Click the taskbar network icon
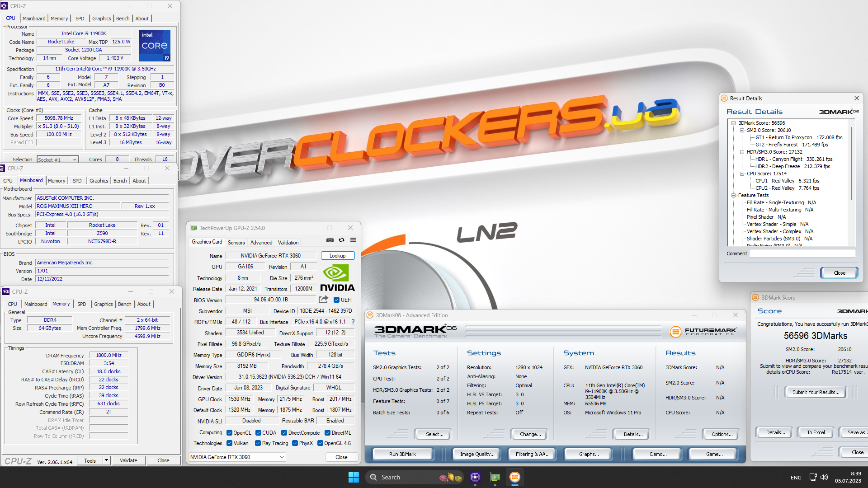The image size is (868, 488). [813, 477]
